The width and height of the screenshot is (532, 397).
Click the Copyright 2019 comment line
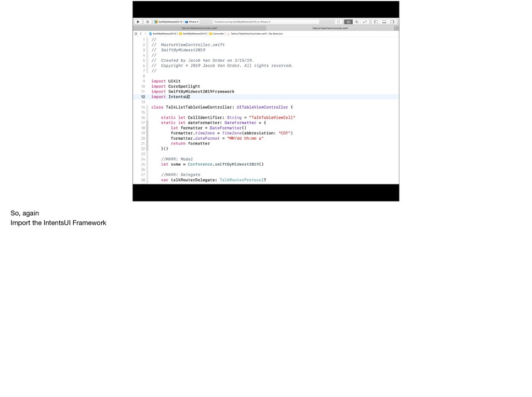click(222, 65)
